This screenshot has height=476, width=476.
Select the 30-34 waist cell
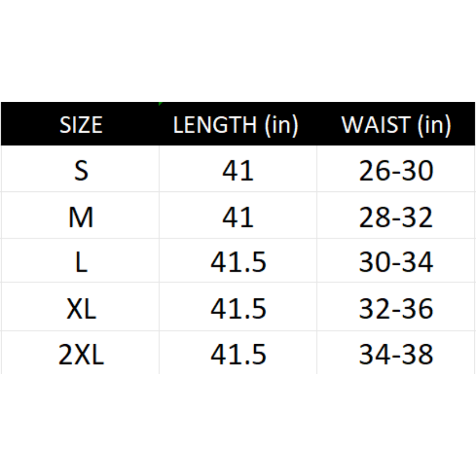click(396, 263)
